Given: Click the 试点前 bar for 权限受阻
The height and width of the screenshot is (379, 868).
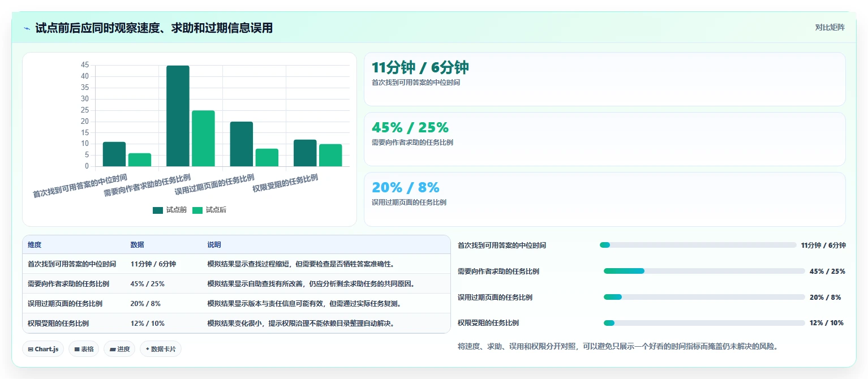Looking at the screenshot, I should tap(305, 153).
